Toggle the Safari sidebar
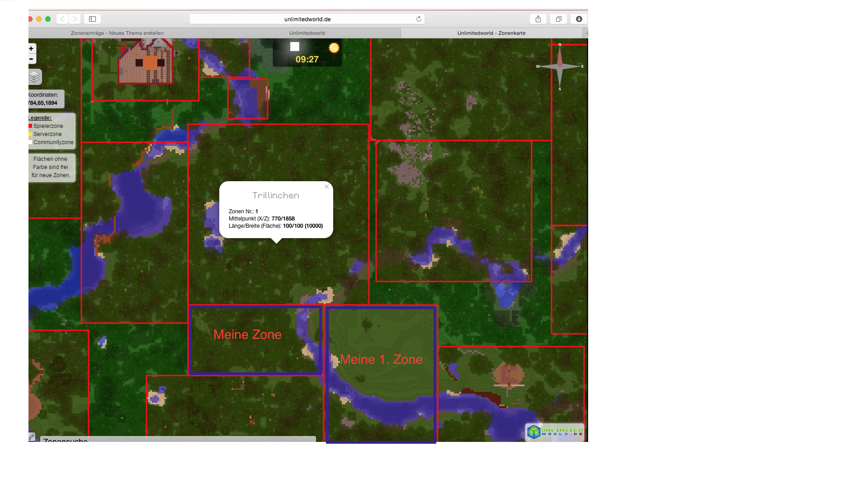This screenshot has width=868, height=488. coord(92,19)
